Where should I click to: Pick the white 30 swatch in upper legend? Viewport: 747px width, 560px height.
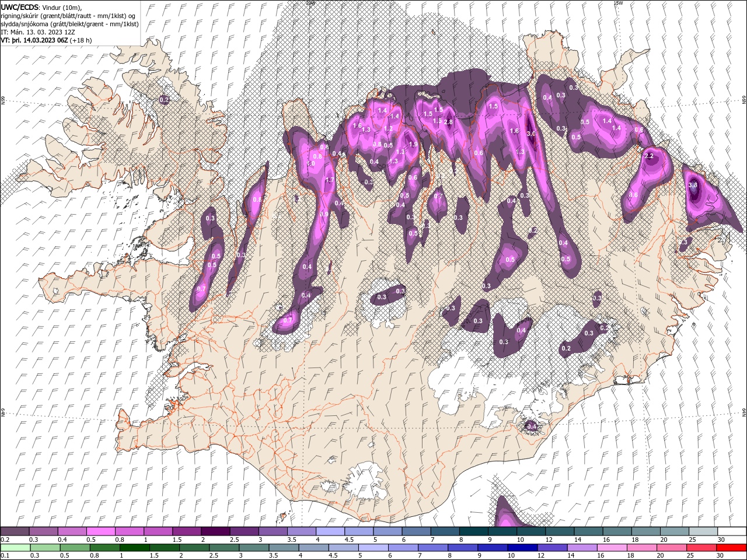(x=732, y=531)
